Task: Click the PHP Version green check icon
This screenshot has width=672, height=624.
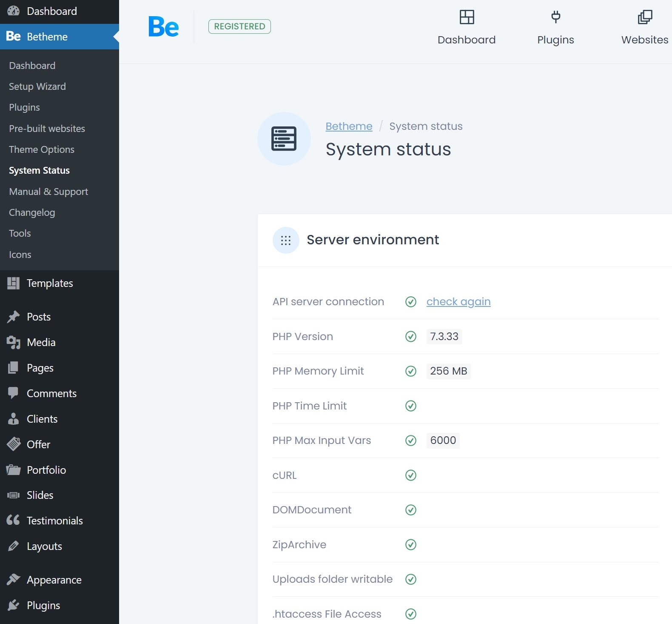Action: [411, 337]
